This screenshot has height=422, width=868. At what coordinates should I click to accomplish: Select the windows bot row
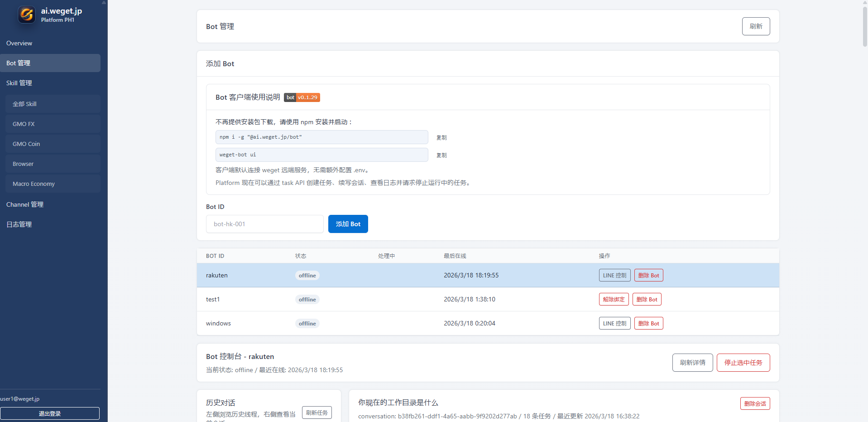[x=488, y=323]
